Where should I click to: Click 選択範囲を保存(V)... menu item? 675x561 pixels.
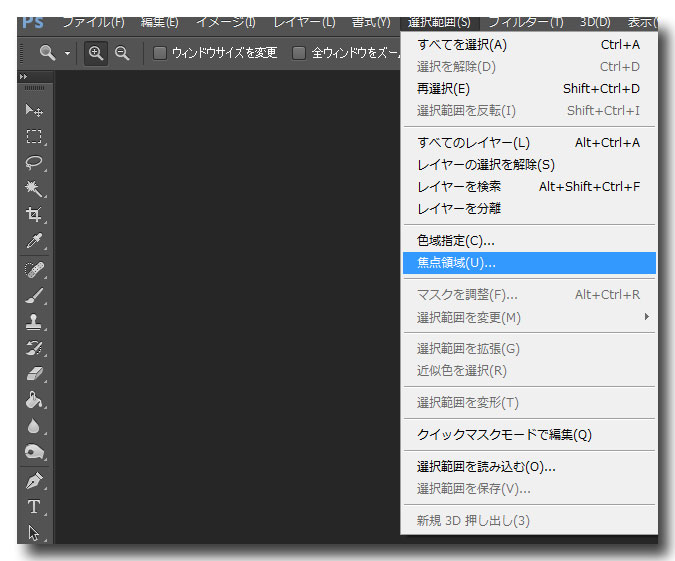(529, 489)
